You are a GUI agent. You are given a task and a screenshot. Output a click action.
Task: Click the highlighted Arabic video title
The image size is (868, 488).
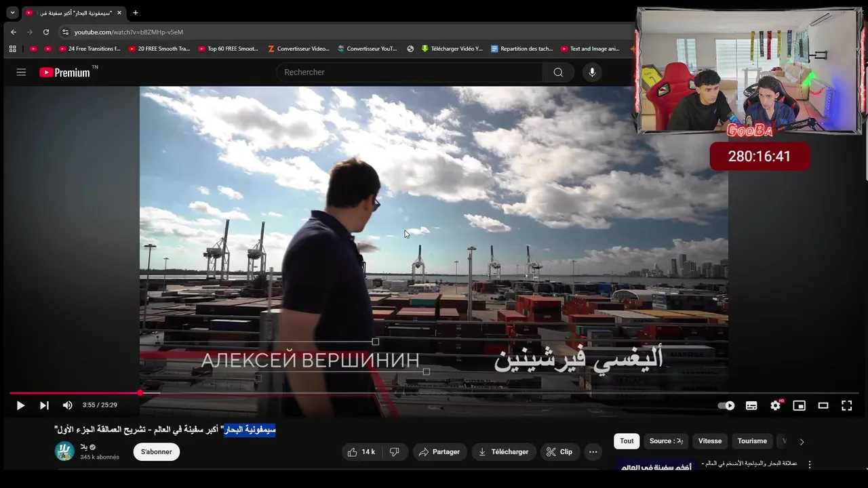tap(250, 430)
